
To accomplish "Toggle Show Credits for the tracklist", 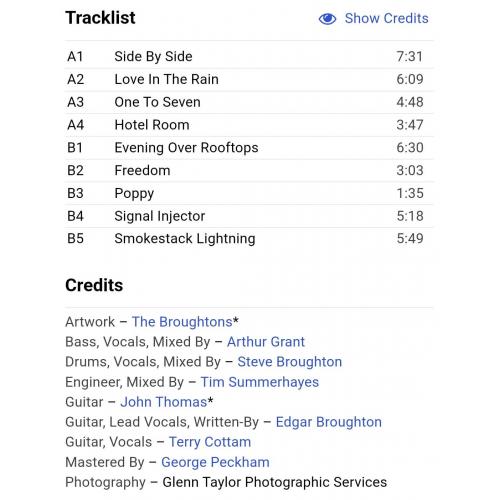I will [x=374, y=19].
